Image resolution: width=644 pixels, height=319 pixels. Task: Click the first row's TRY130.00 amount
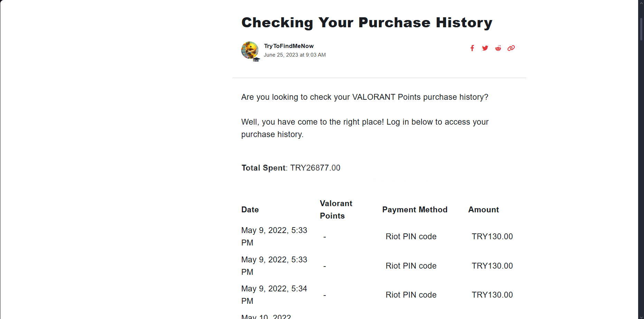click(x=492, y=236)
